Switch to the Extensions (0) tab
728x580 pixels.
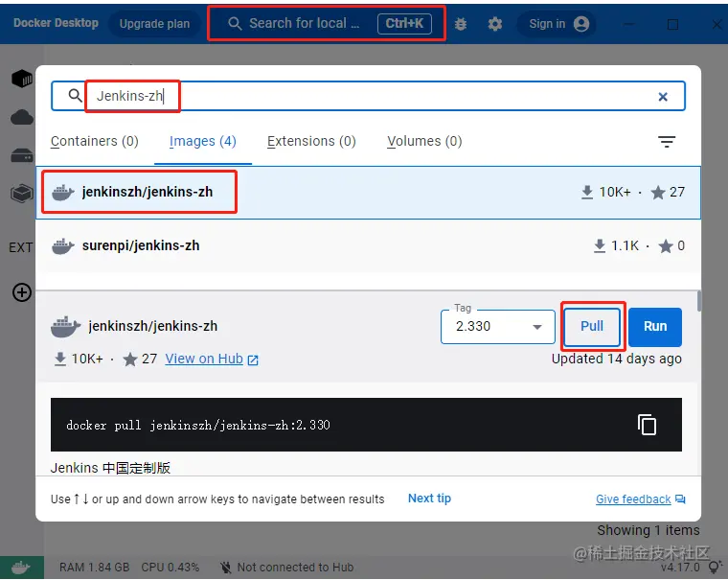(x=311, y=141)
